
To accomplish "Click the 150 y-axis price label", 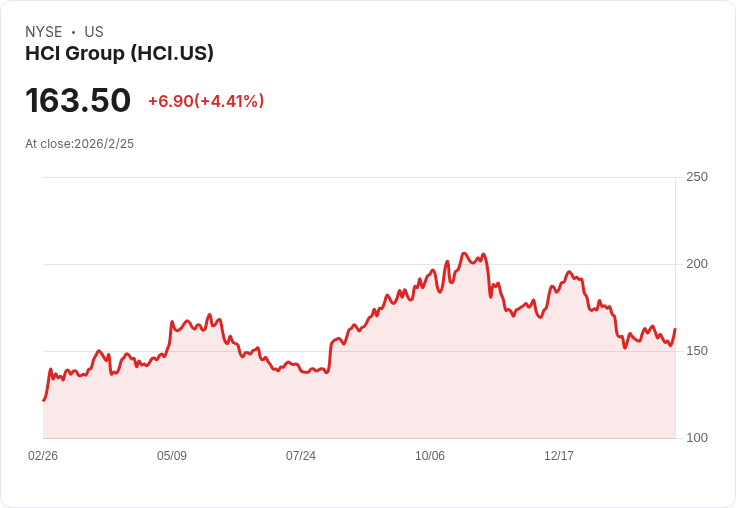I will pyautogui.click(x=697, y=351).
